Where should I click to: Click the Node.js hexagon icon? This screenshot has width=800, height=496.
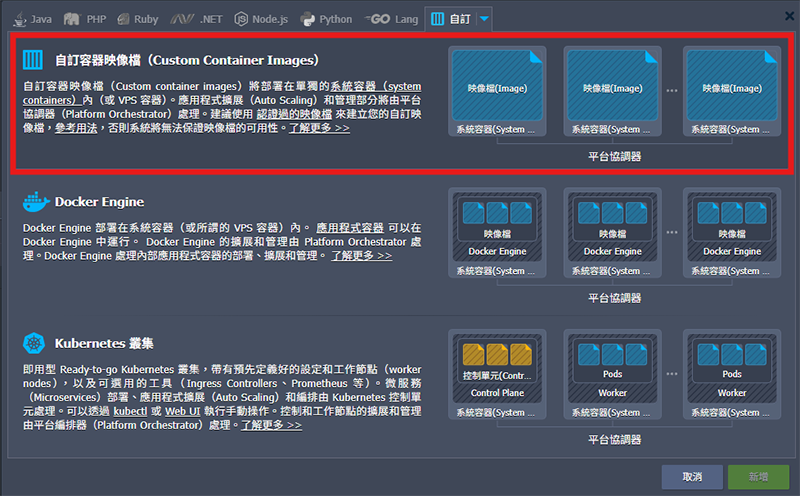[x=241, y=19]
